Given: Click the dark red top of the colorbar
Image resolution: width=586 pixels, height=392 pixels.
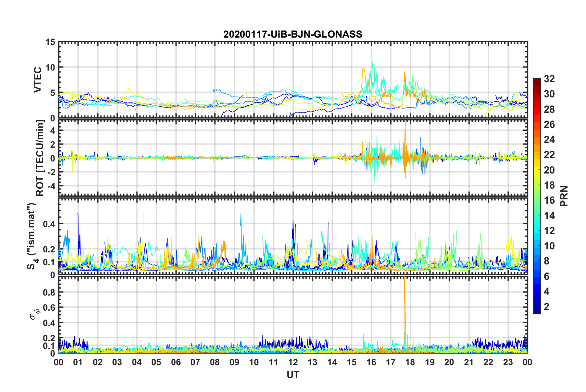Looking at the screenshot, I should click(x=537, y=81).
